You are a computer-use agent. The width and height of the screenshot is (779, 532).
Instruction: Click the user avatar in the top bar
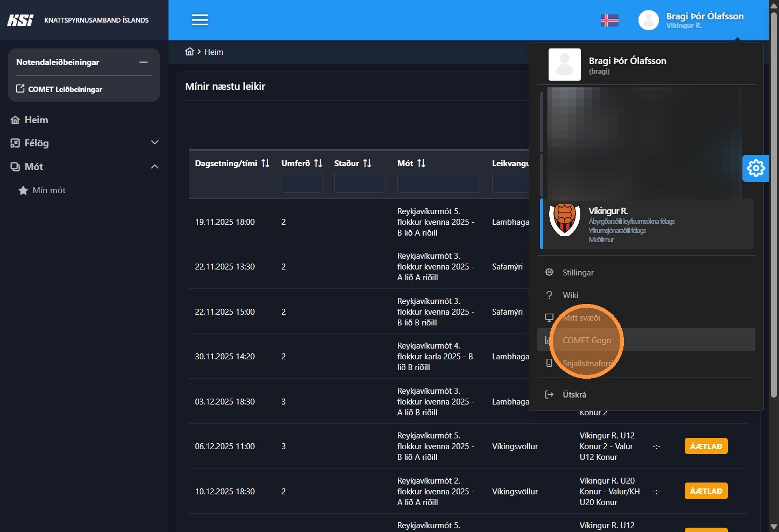(648, 20)
